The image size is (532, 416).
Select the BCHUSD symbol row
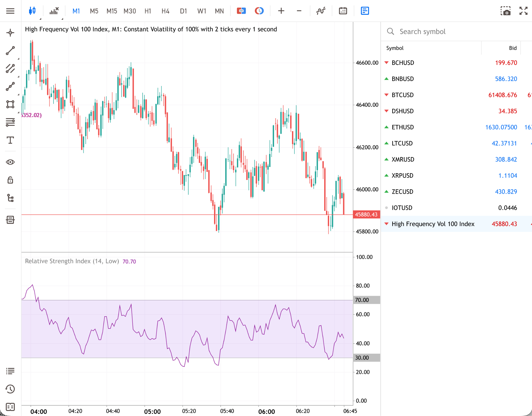456,63
